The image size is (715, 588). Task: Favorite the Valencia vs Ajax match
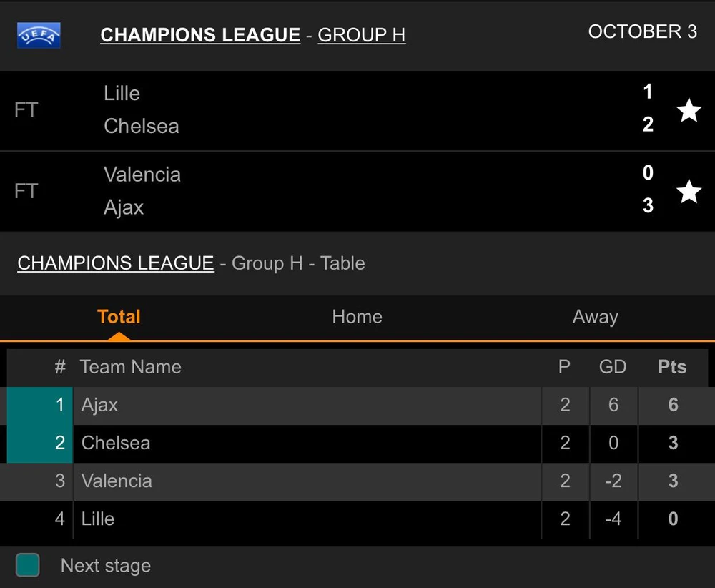pyautogui.click(x=689, y=191)
